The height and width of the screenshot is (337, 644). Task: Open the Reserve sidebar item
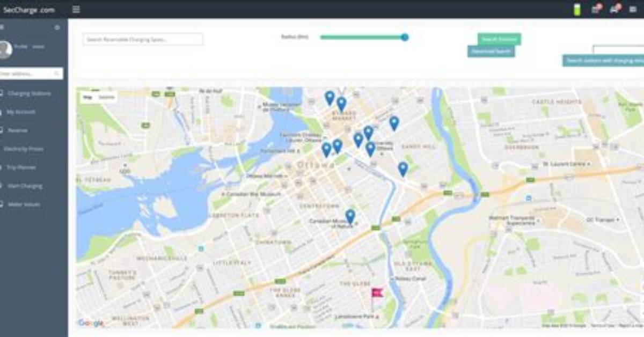point(18,130)
